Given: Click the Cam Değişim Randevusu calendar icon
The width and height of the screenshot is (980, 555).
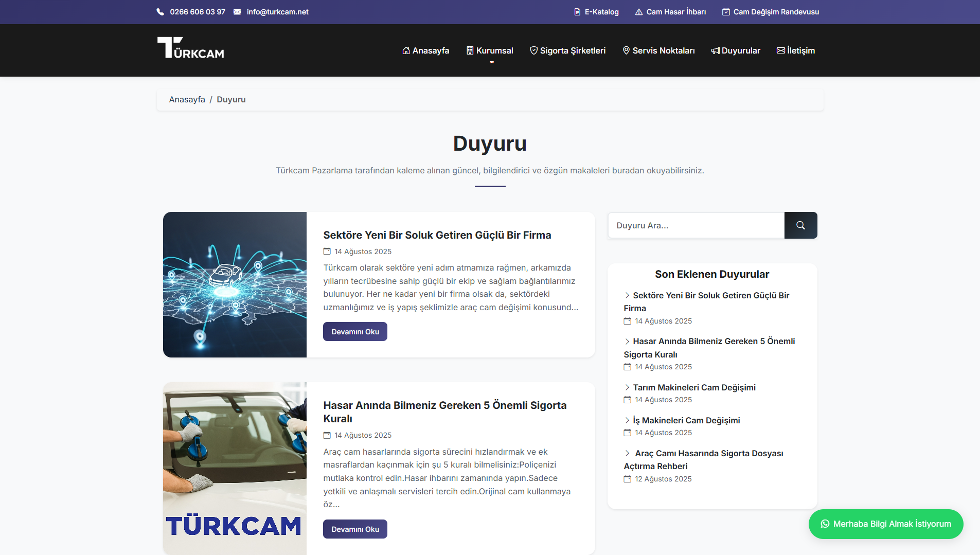Looking at the screenshot, I should pos(726,12).
